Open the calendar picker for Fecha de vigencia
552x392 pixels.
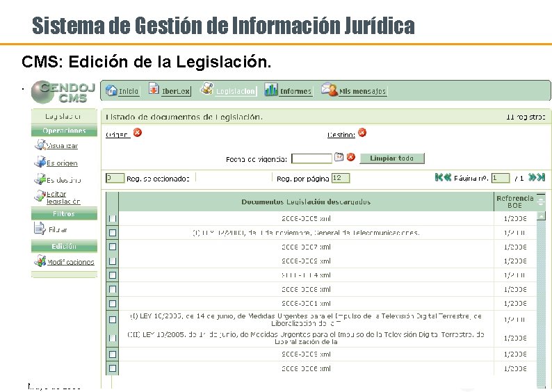click(339, 157)
